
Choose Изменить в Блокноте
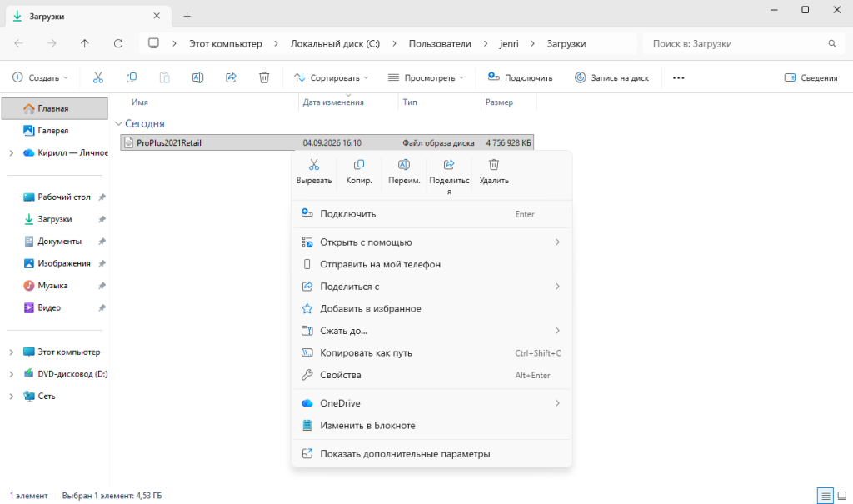point(431,426)
